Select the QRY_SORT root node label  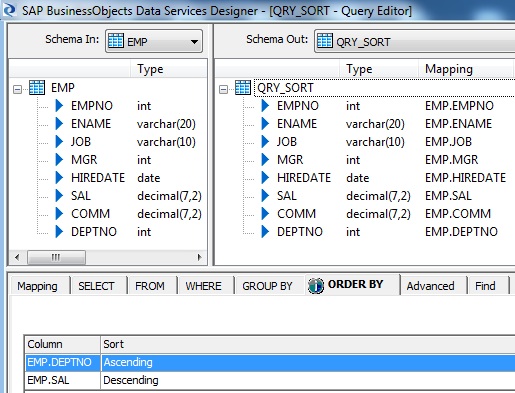tap(285, 88)
